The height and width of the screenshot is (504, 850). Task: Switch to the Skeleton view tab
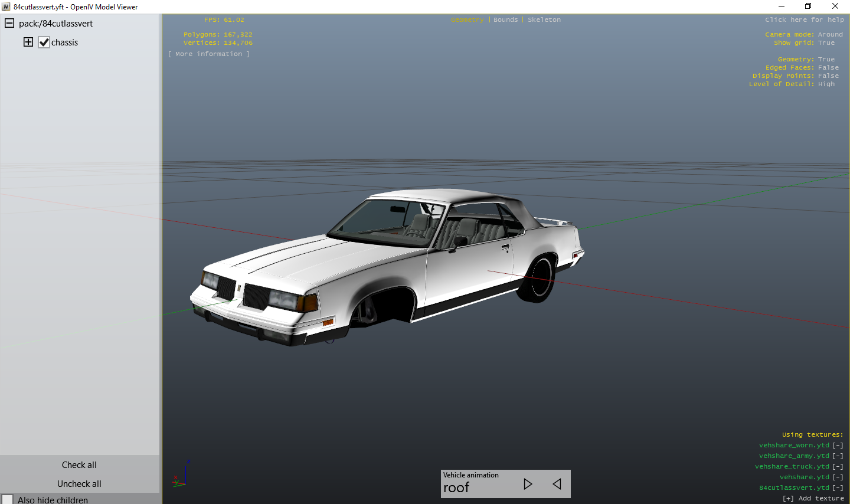tap(544, 20)
